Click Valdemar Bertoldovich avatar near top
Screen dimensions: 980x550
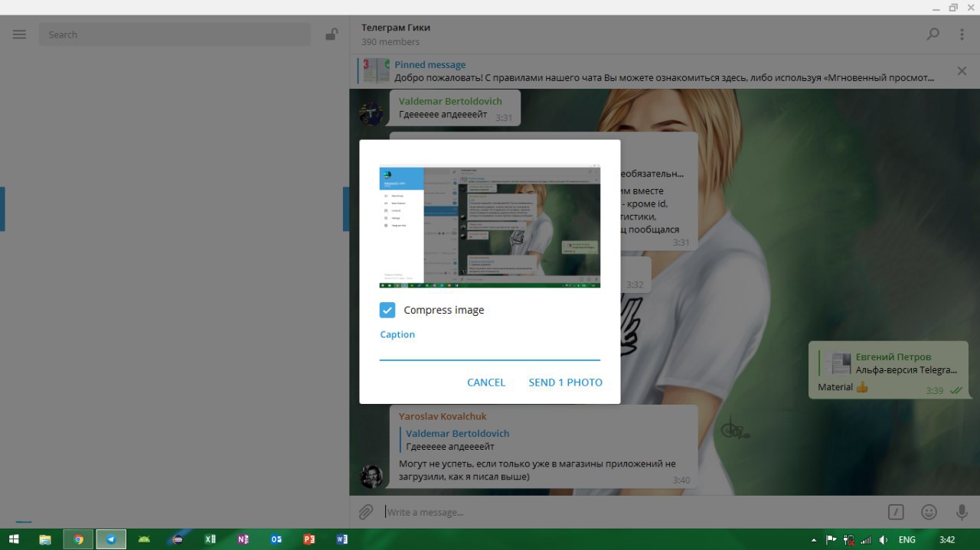[x=371, y=114]
